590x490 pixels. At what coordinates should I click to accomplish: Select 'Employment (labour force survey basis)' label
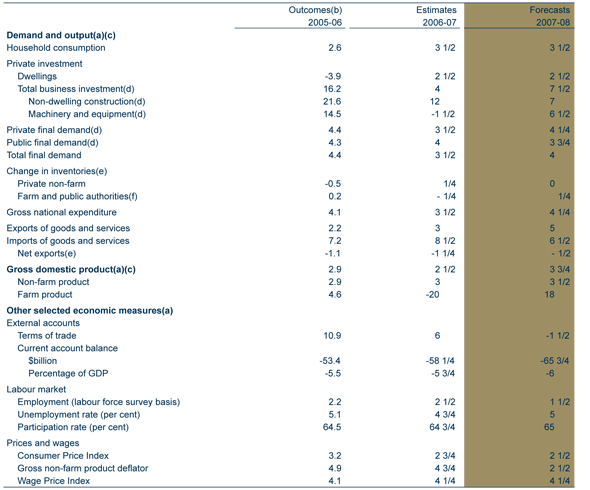tap(99, 402)
